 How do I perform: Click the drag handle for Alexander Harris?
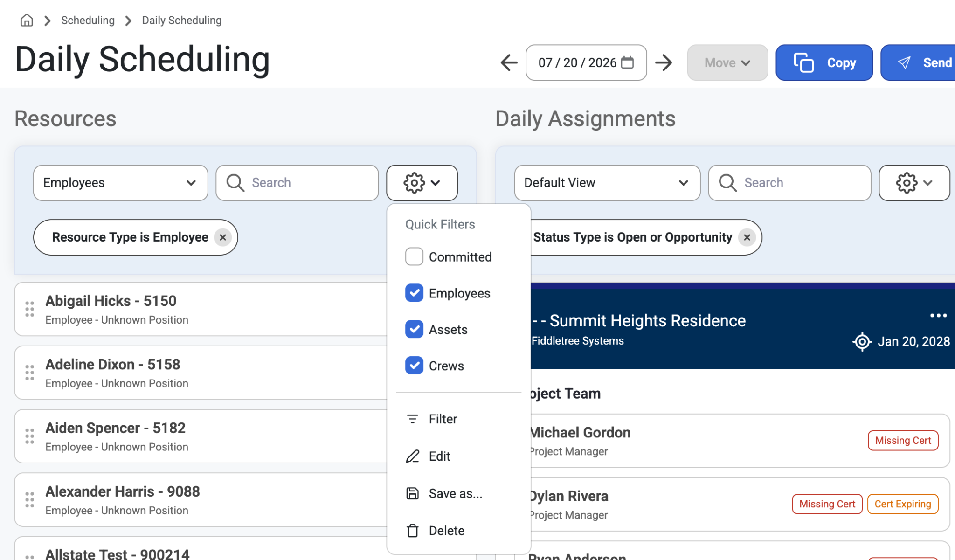coord(29,499)
